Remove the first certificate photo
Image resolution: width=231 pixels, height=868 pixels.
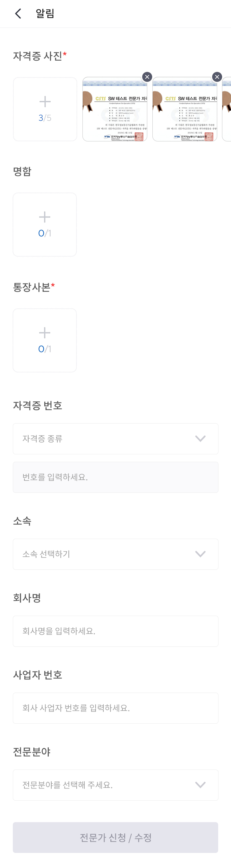pos(147,77)
